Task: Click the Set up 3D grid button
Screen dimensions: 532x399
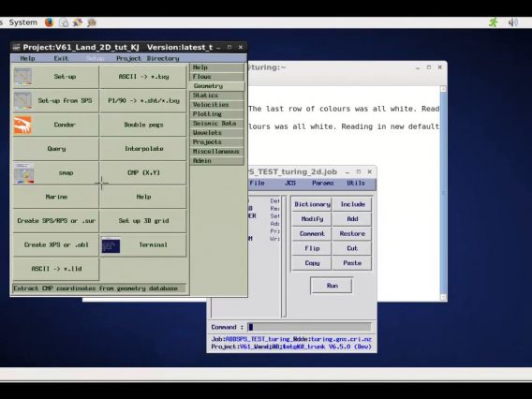Action: pyautogui.click(x=143, y=221)
